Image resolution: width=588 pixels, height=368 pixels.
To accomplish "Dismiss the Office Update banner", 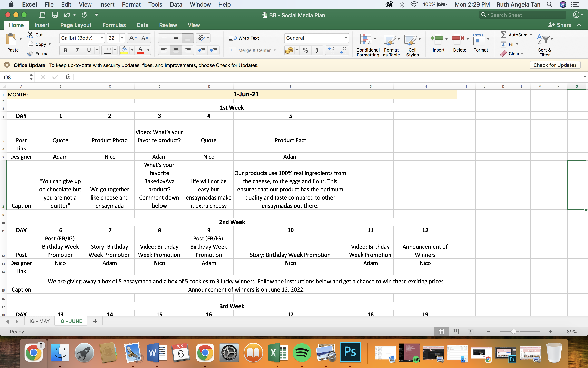I will pos(7,65).
